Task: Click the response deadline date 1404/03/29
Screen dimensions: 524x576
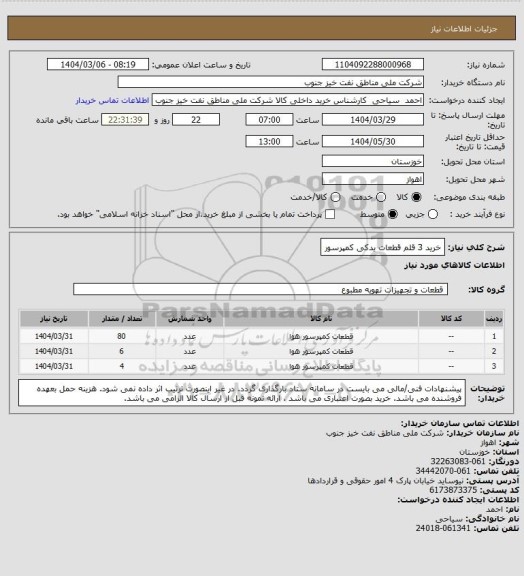Action: (373, 120)
